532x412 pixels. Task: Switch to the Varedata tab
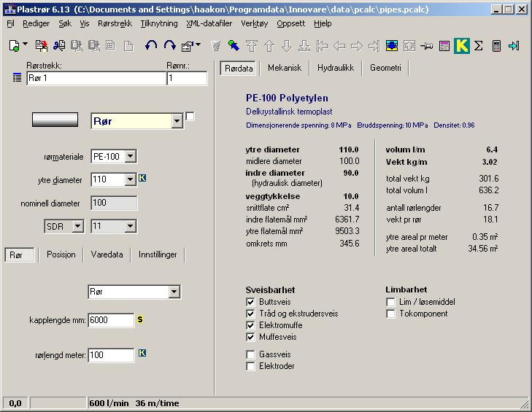107,254
